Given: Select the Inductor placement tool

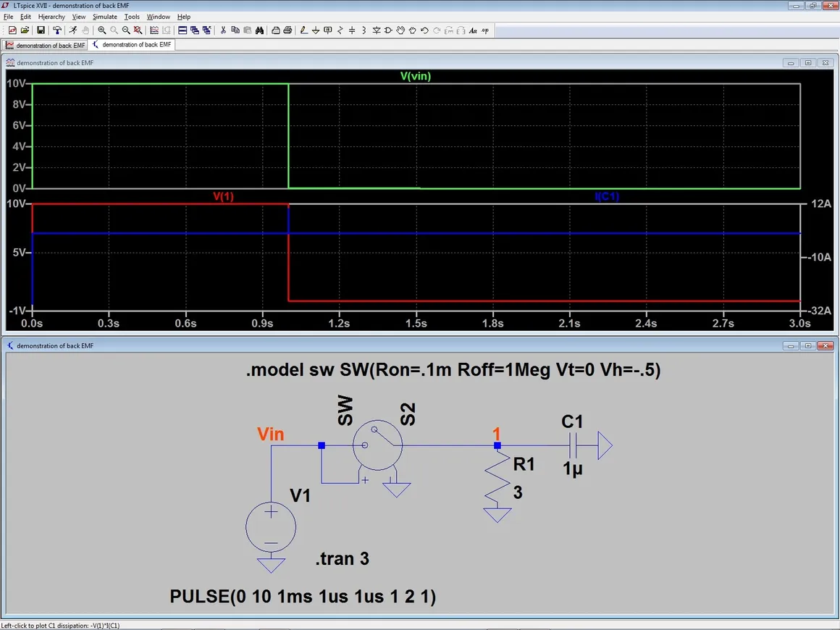Looking at the screenshot, I should pos(365,30).
